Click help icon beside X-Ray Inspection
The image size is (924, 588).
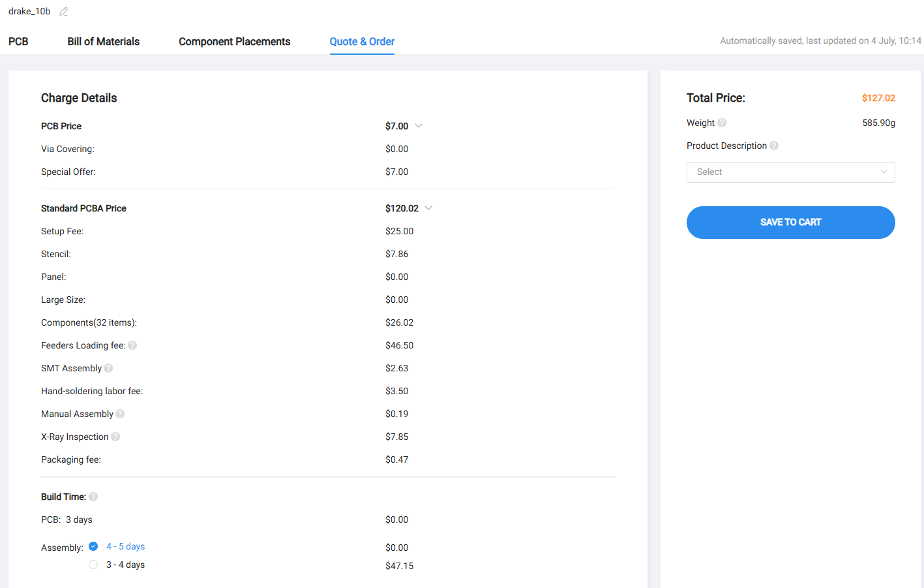[115, 437]
